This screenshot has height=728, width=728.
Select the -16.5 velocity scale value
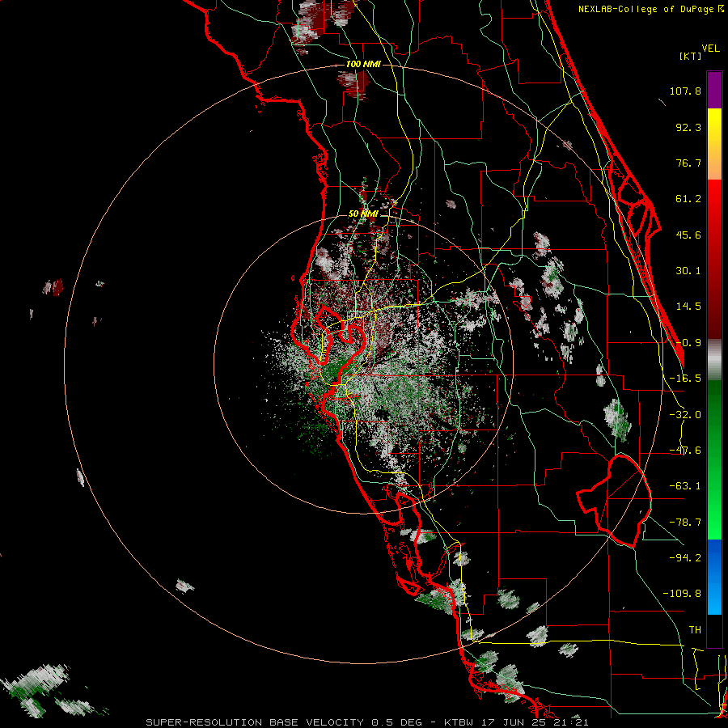pyautogui.click(x=685, y=379)
